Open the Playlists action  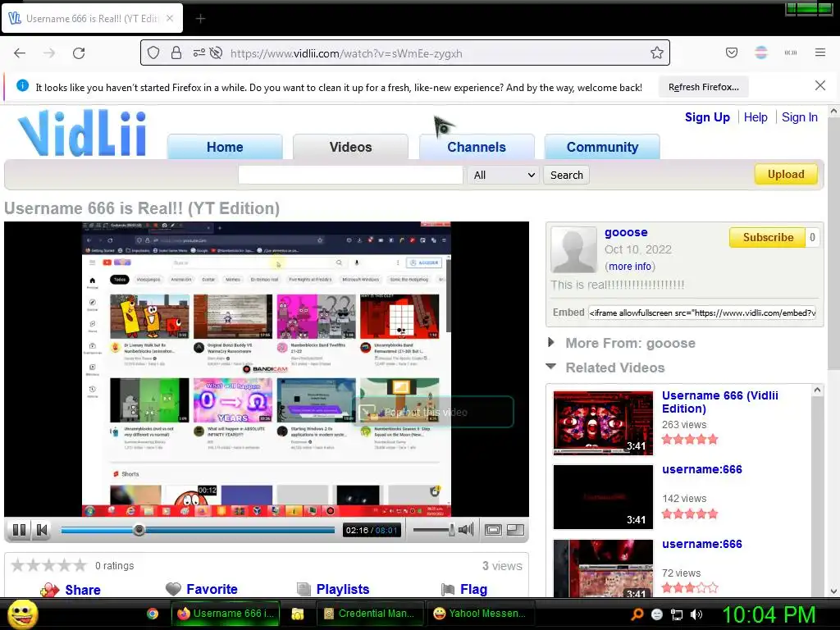tap(333, 589)
